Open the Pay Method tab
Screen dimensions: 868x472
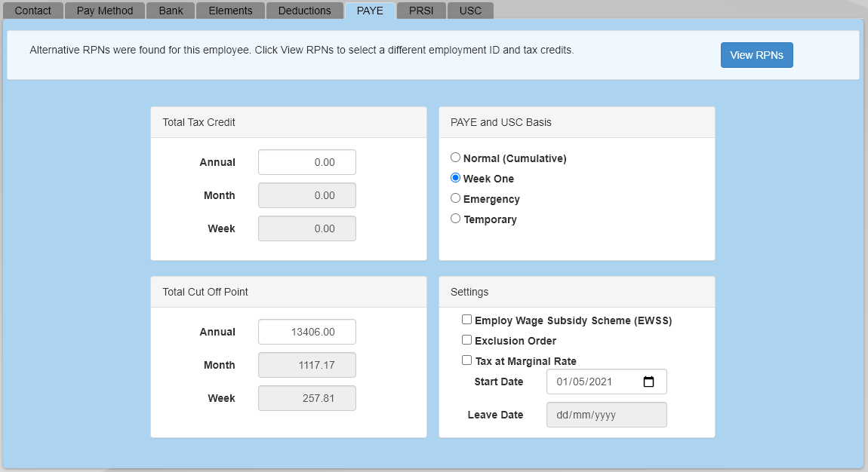pos(105,11)
